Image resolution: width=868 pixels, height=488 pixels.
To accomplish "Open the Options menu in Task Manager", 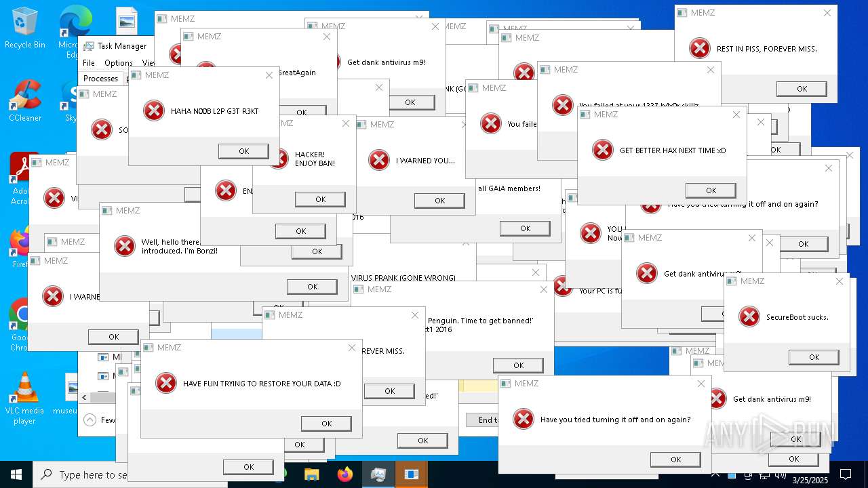I will coord(119,62).
